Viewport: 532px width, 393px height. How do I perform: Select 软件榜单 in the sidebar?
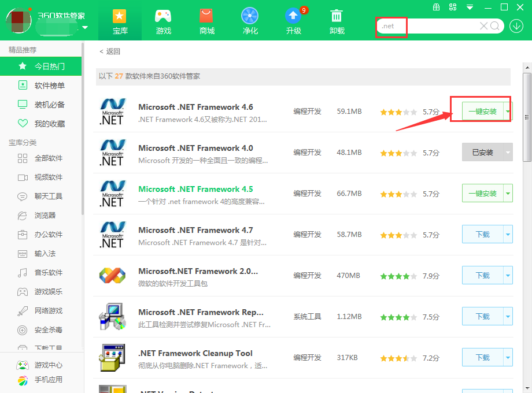click(49, 86)
